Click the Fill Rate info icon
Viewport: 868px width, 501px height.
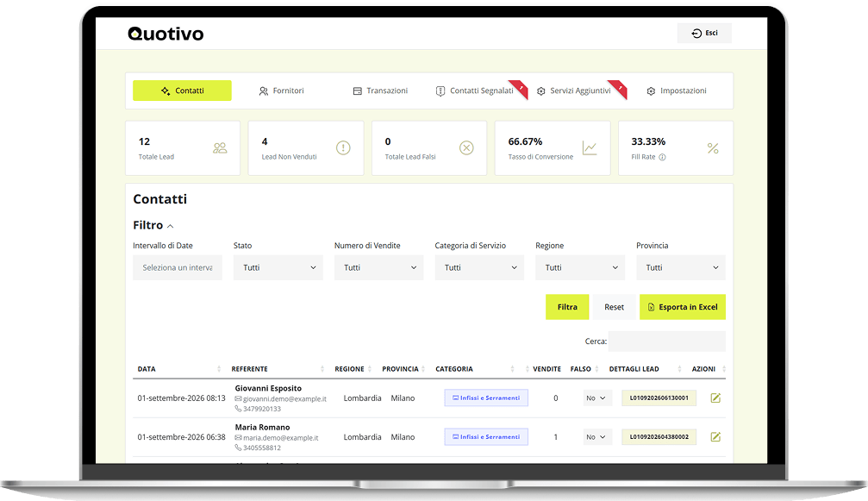pos(662,157)
